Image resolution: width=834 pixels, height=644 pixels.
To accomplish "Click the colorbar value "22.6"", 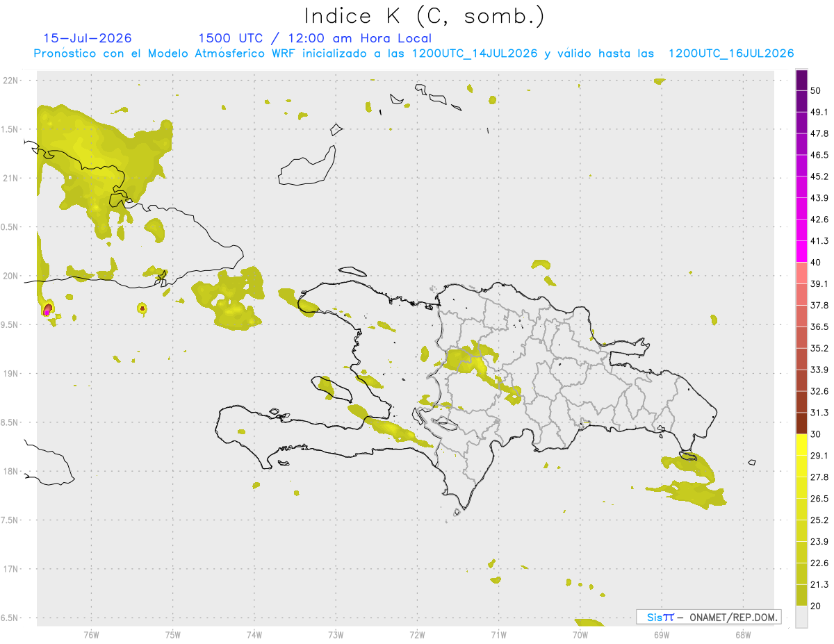I will point(819,563).
